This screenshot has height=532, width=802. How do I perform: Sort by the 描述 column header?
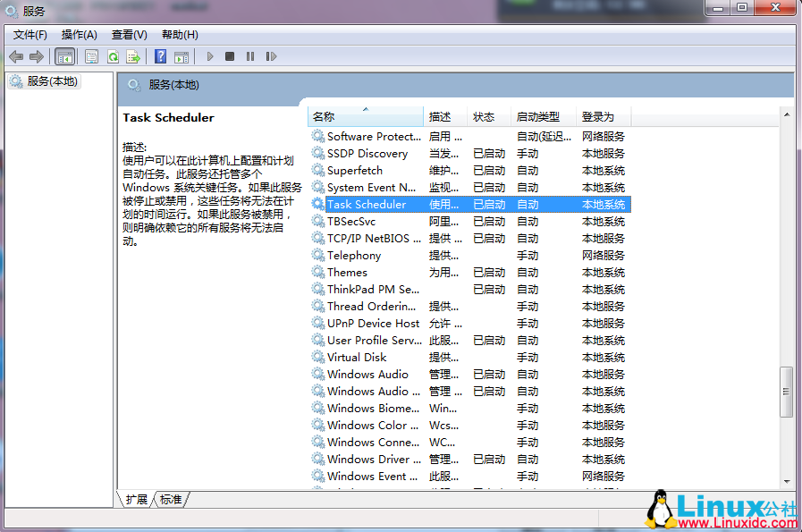[x=445, y=116]
